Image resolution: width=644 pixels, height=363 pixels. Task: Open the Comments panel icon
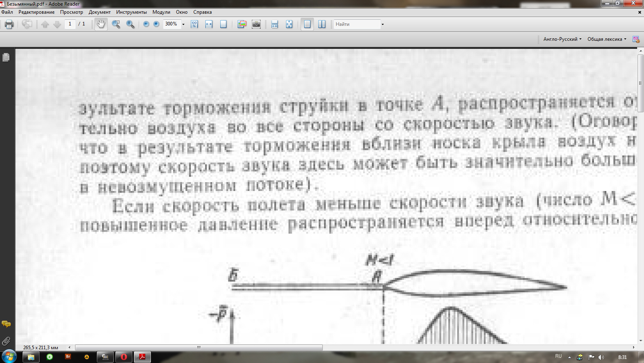coord(6,324)
